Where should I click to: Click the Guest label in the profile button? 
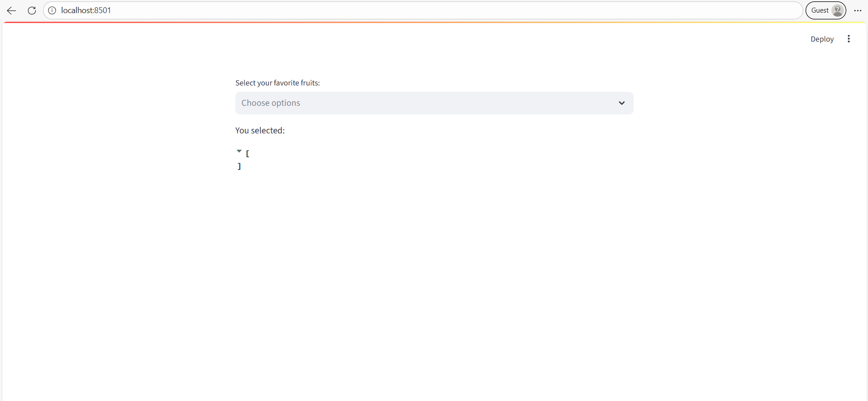(820, 10)
